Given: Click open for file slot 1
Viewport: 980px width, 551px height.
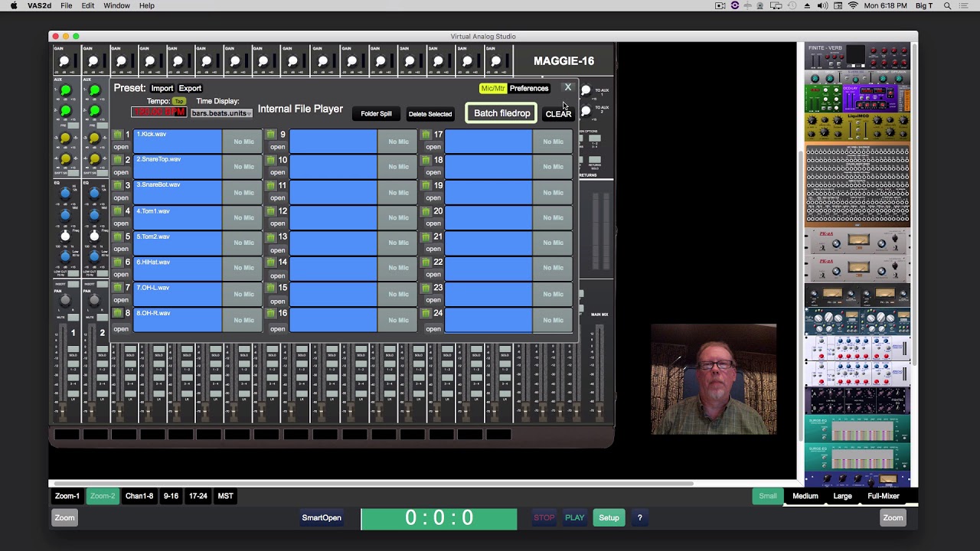Looking at the screenshot, I should click(x=121, y=147).
